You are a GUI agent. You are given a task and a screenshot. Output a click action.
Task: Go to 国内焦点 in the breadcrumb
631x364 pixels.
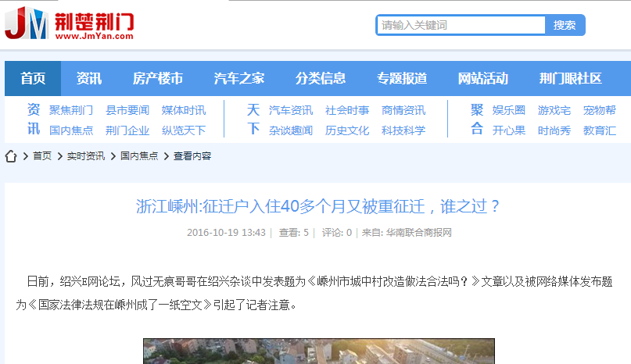(x=139, y=156)
